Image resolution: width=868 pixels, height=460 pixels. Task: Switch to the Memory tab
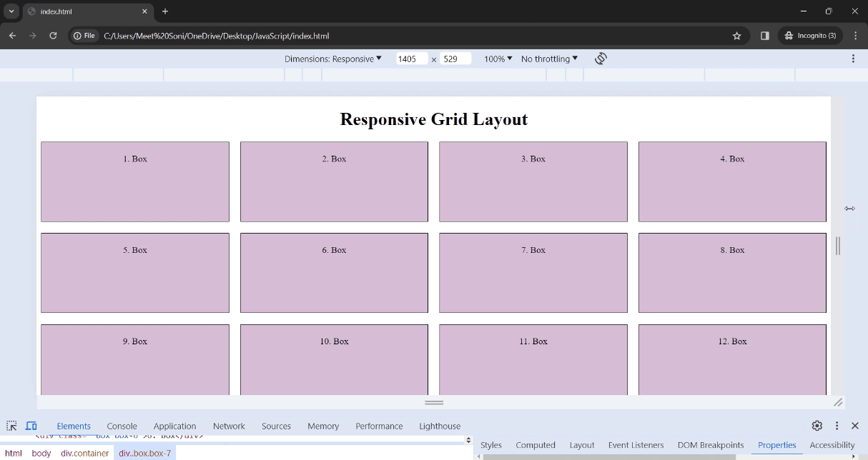323,426
